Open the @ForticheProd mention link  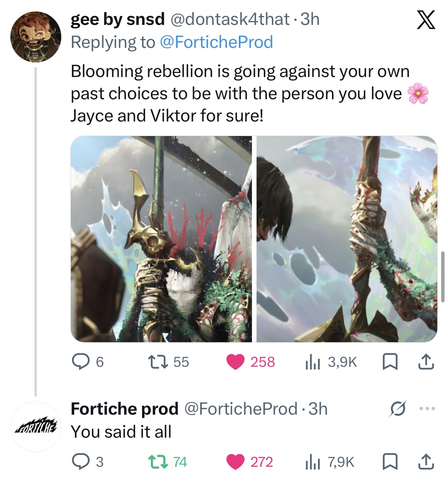click(x=216, y=42)
